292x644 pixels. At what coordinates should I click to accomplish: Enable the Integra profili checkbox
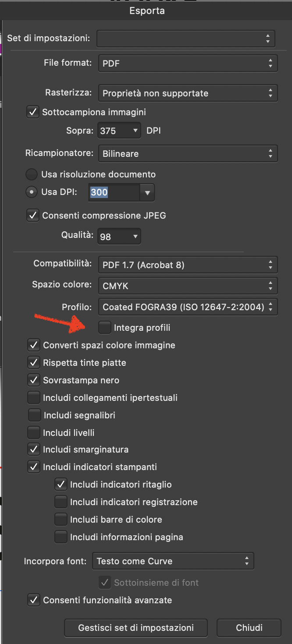coord(105,327)
